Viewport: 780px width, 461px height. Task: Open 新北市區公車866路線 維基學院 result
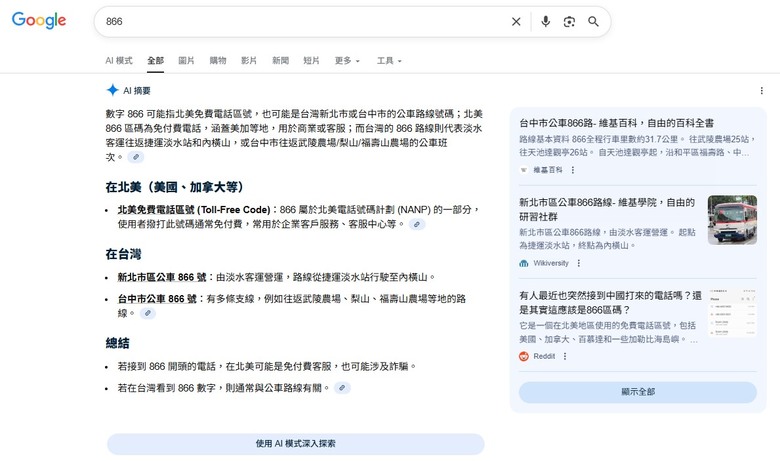(x=607, y=209)
